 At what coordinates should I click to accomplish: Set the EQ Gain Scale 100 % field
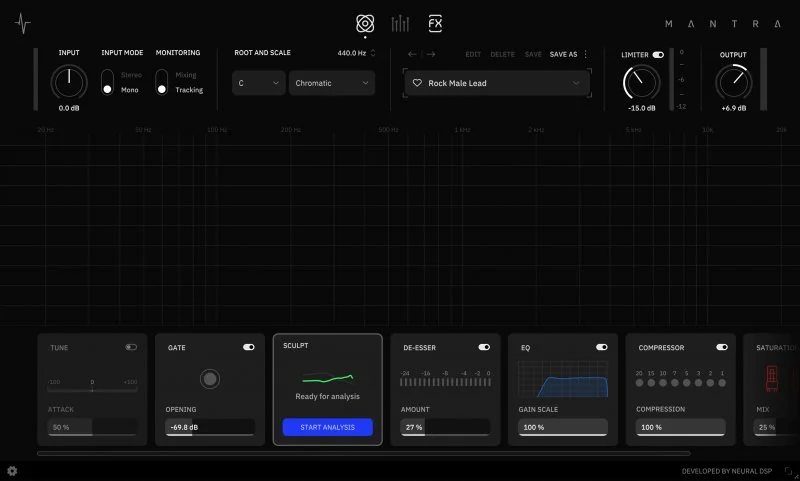click(x=563, y=427)
